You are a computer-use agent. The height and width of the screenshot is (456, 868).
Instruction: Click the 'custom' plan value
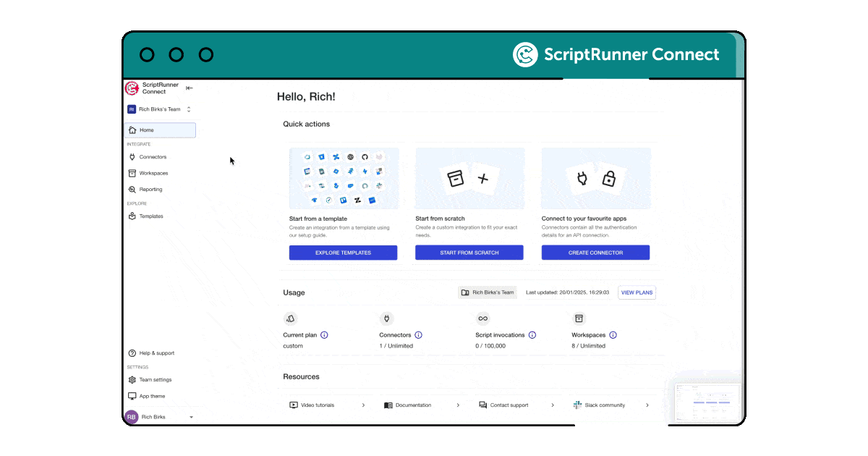coord(293,346)
